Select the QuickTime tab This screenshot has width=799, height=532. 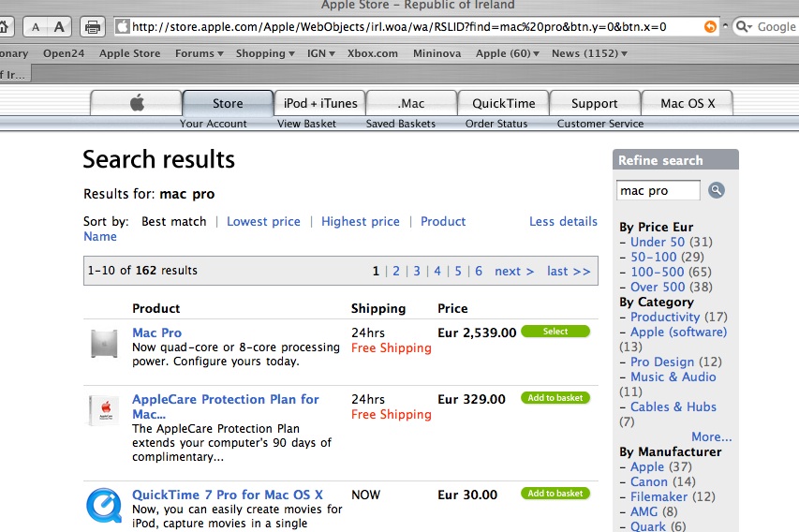(x=503, y=103)
